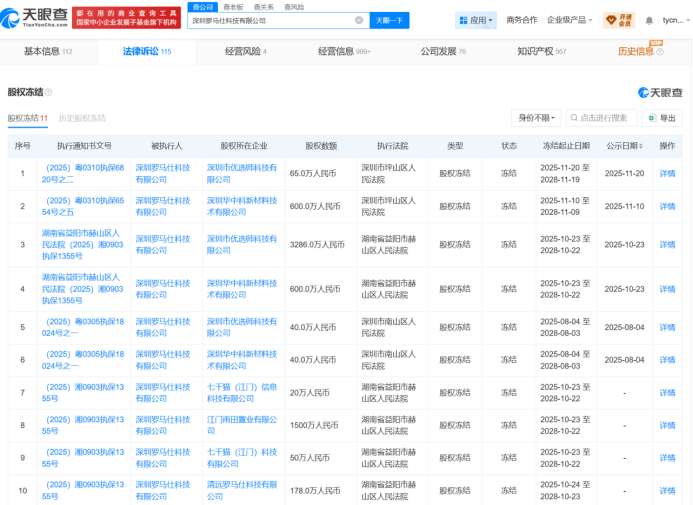Open 详情 for row 10
Screen dimensions: 693x505
(x=667, y=491)
